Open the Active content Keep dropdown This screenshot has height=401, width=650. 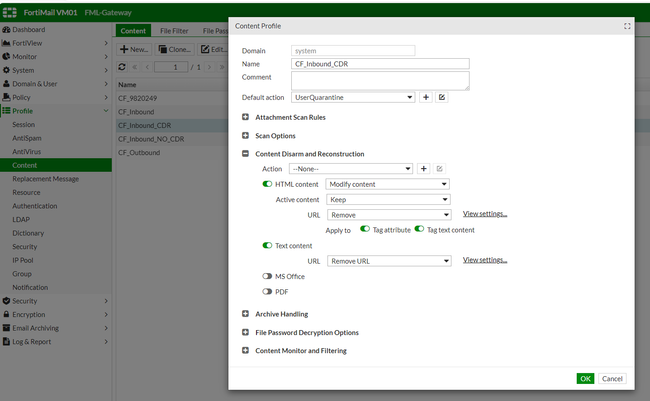388,199
